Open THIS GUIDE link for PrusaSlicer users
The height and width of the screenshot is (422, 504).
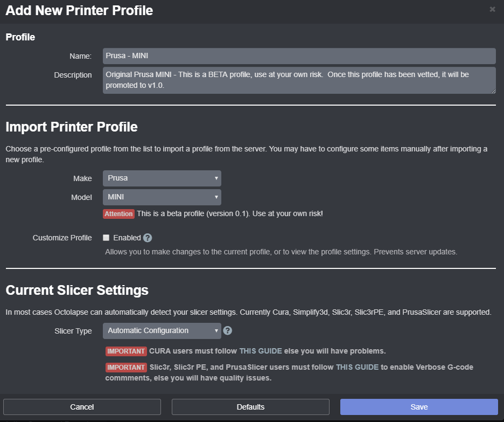[357, 367]
